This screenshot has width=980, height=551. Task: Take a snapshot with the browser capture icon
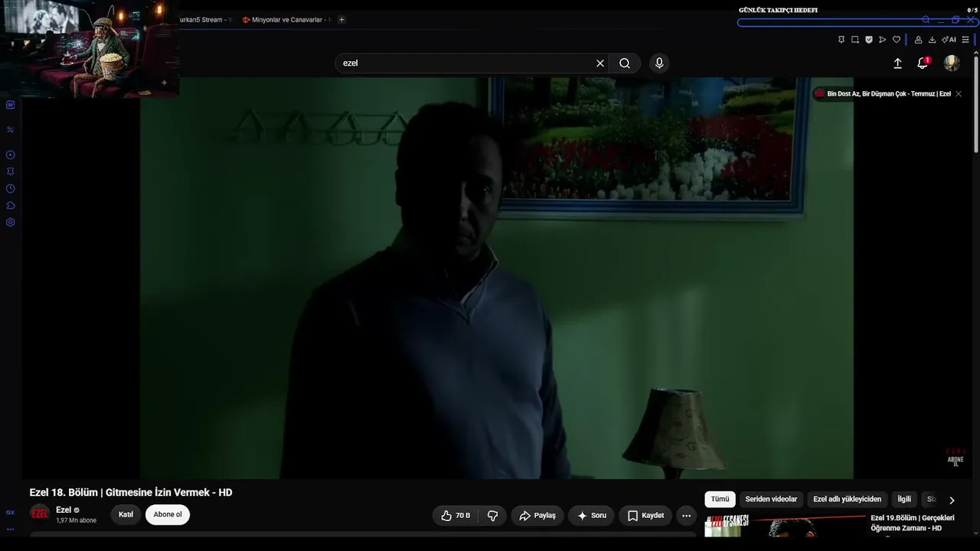coord(855,40)
